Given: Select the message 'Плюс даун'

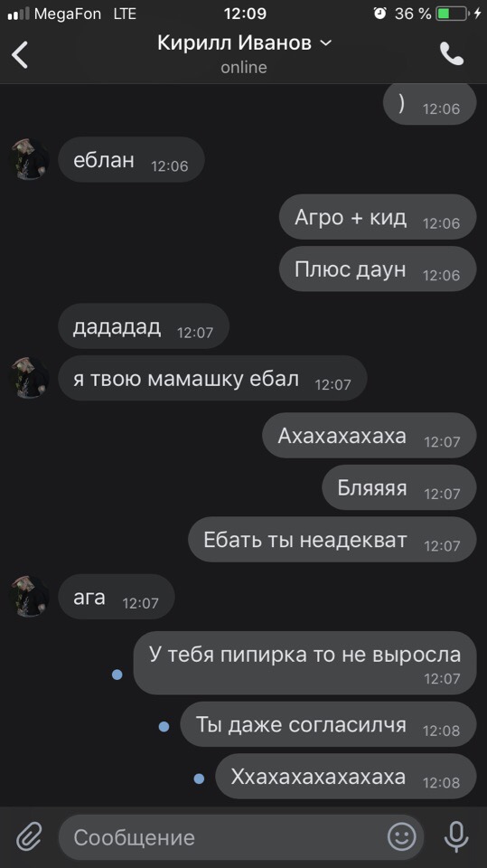Looking at the screenshot, I should 378,269.
